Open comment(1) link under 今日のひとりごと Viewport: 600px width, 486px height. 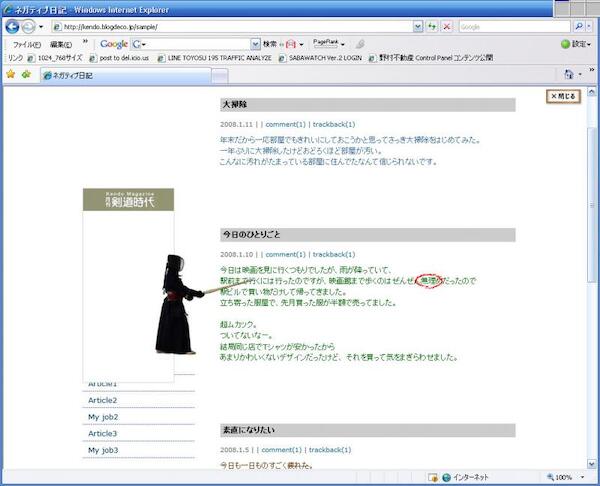point(285,254)
